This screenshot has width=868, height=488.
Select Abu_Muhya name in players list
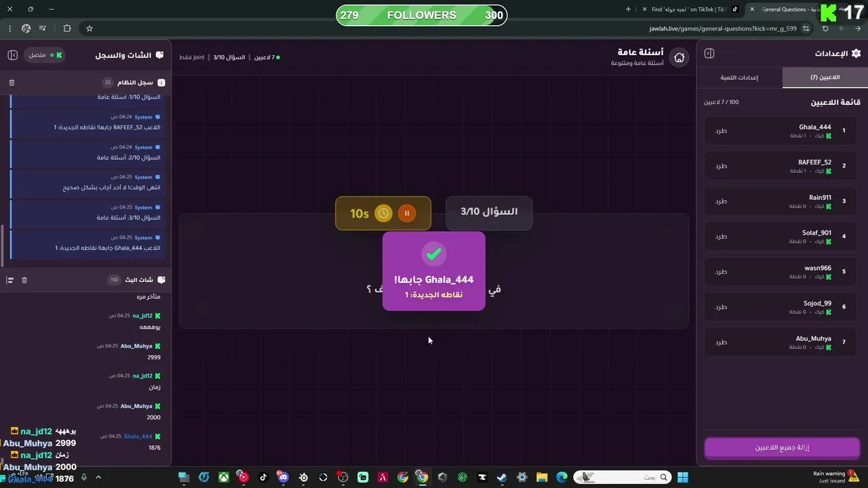pos(813,338)
